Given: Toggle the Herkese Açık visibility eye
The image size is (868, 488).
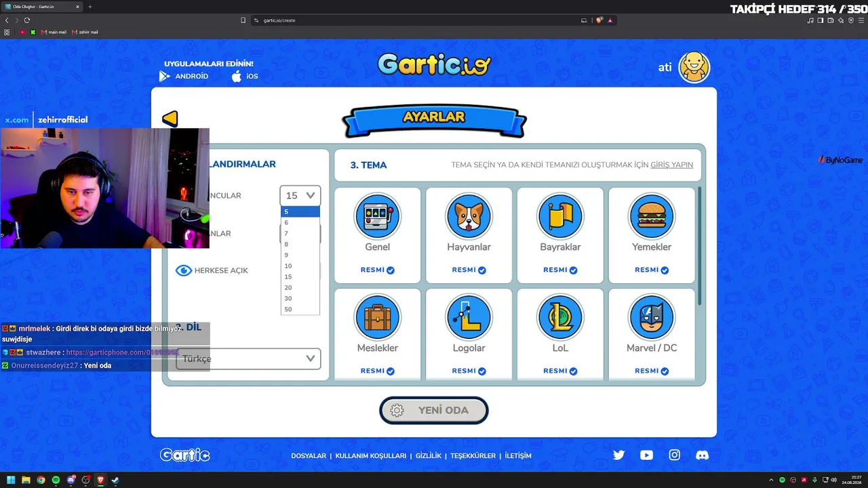Looking at the screenshot, I should click(184, 270).
